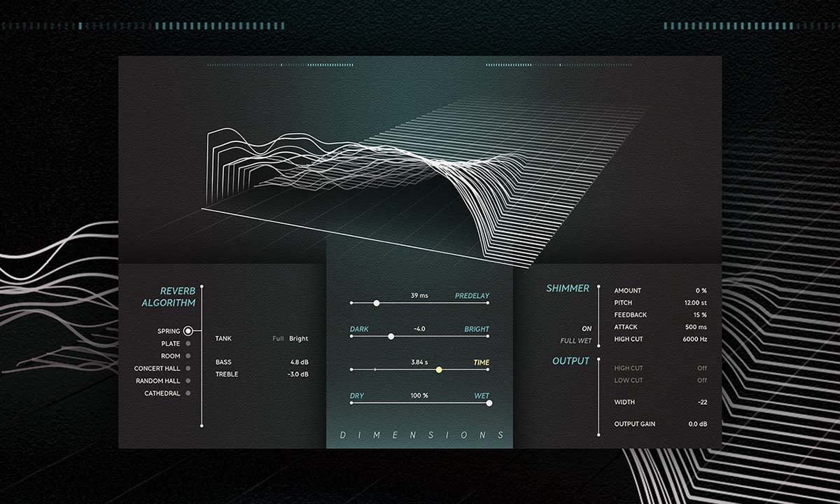Set the Tank option to Full
The width and height of the screenshot is (840, 504).
(278, 339)
